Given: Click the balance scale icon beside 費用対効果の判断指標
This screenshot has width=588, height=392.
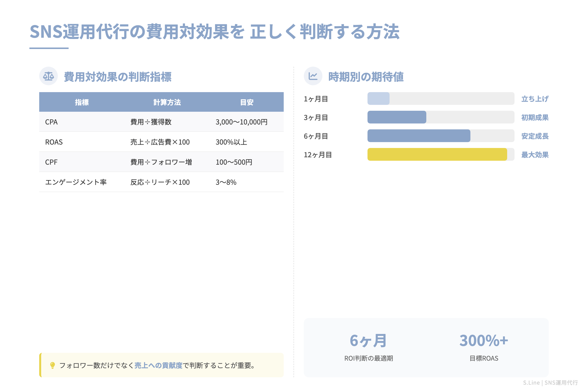Looking at the screenshot, I should tap(49, 76).
